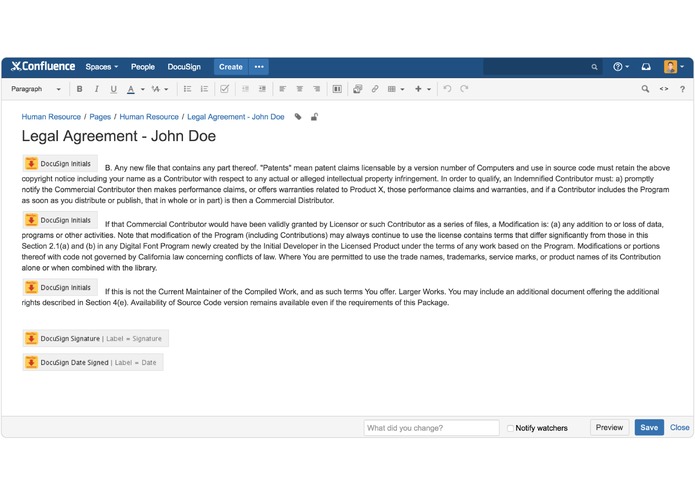The image size is (695, 494).
Task: Open the table insert dropdown
Action: (396, 89)
